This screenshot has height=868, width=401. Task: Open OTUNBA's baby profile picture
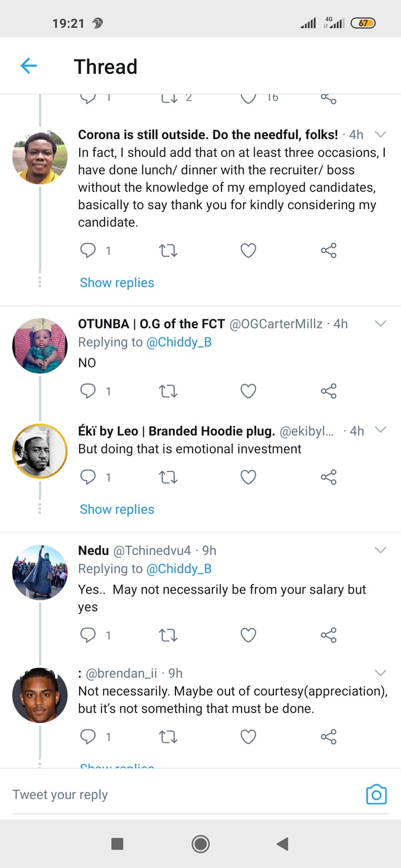40,346
